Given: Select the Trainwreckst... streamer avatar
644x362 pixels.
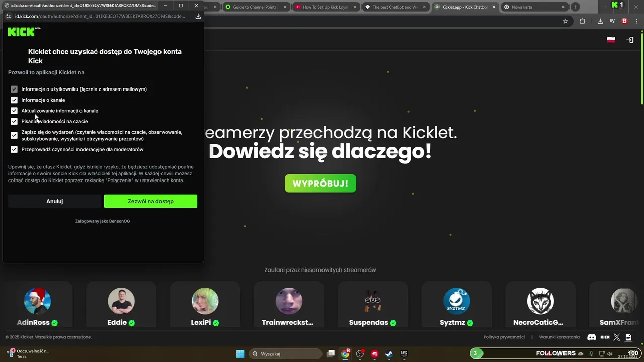Looking at the screenshot, I should 289,301.
